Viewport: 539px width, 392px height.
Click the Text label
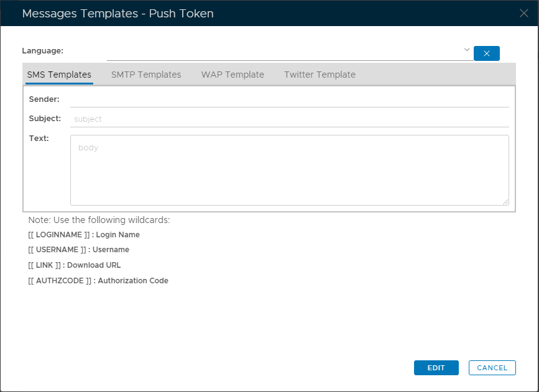[x=39, y=138]
